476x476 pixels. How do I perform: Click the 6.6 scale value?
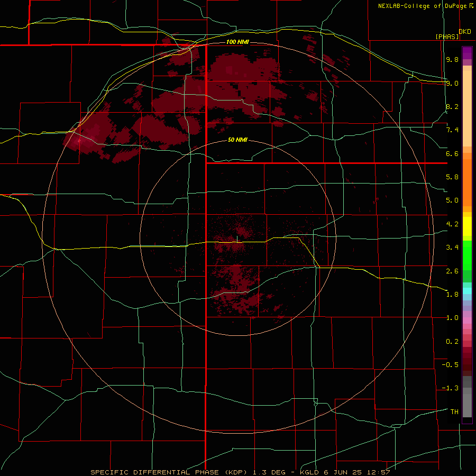click(x=452, y=153)
